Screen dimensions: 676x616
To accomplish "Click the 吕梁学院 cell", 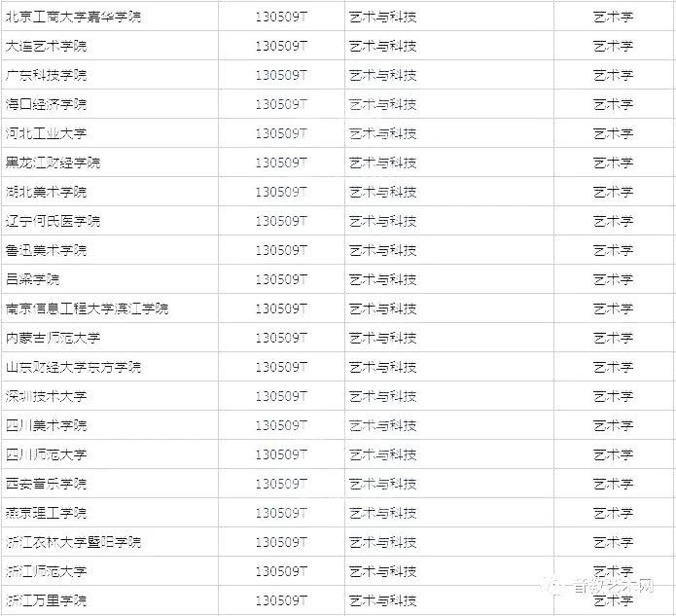I will (32, 279).
